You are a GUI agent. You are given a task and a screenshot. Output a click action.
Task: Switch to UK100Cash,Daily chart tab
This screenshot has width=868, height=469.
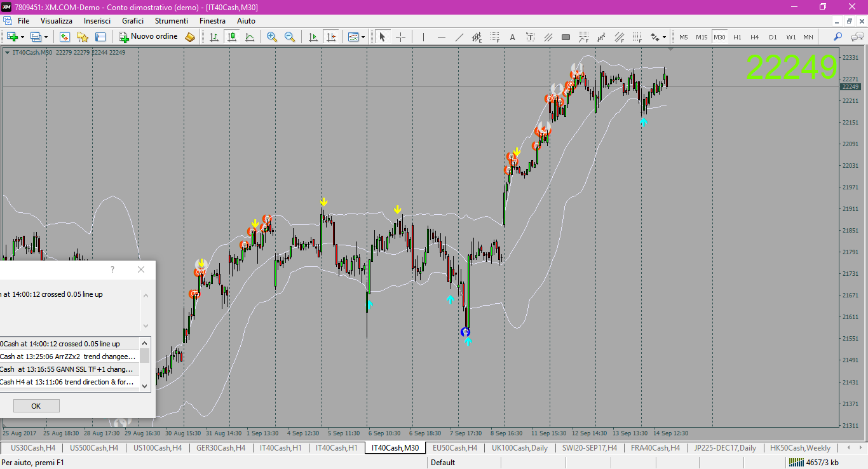click(520, 448)
